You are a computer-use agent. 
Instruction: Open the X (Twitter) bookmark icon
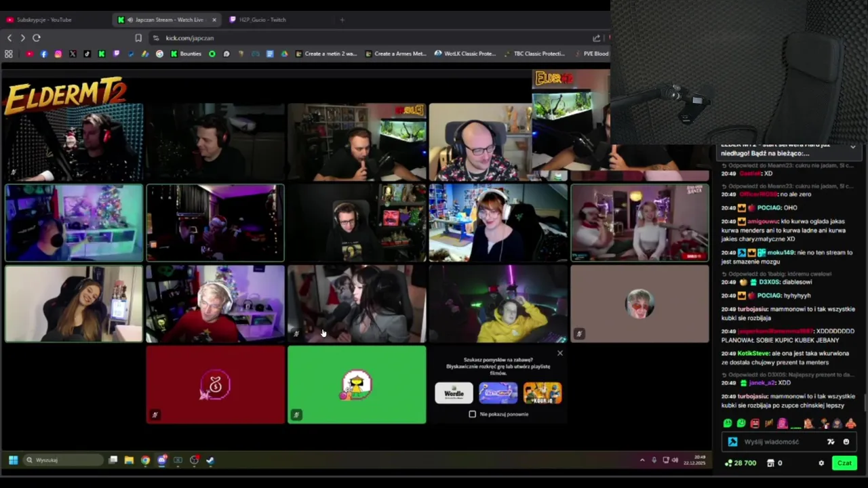73,54
